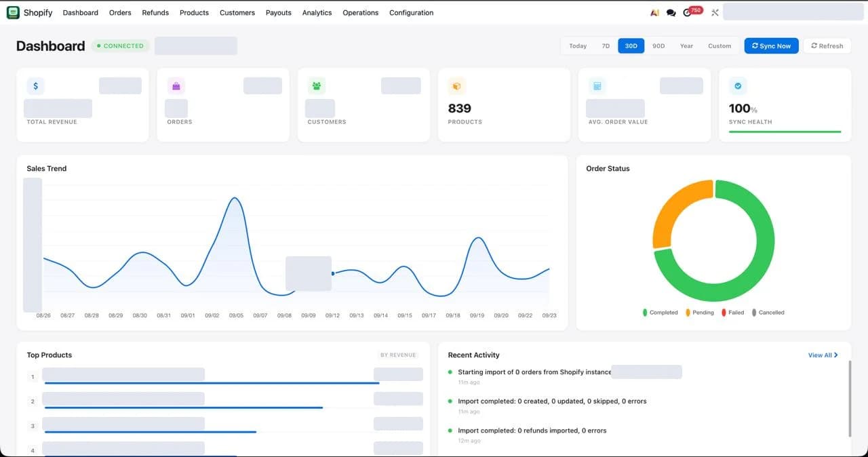868x457 pixels.
Task: Open the Dashboard menu
Action: [81, 12]
